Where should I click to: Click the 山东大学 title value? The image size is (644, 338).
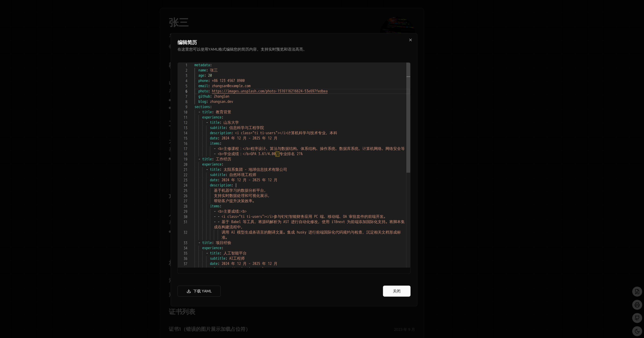click(x=231, y=123)
